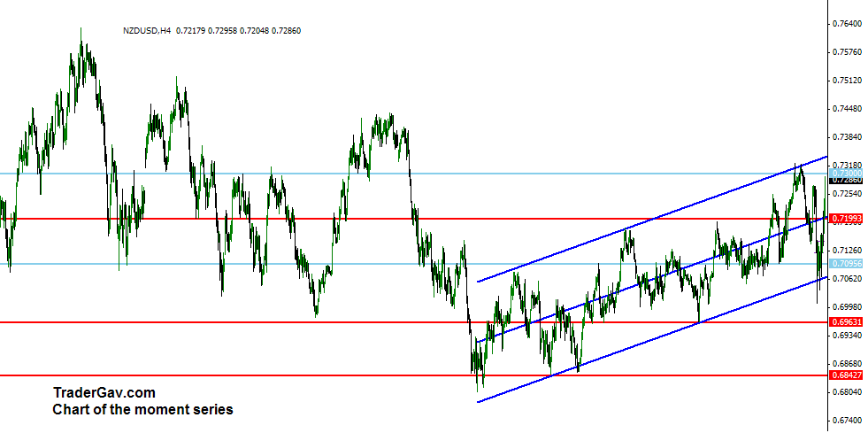Select the red 0.69631 price label

tap(846, 322)
